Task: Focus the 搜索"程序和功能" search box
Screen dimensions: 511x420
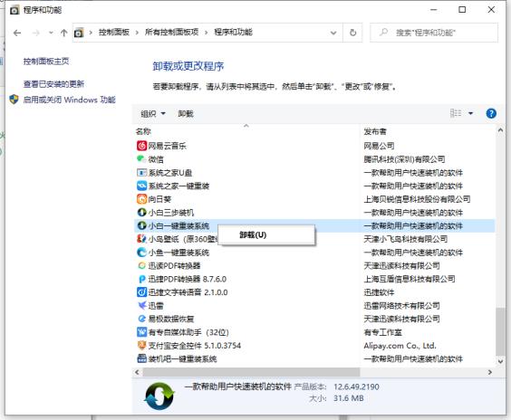Action: coord(434,33)
